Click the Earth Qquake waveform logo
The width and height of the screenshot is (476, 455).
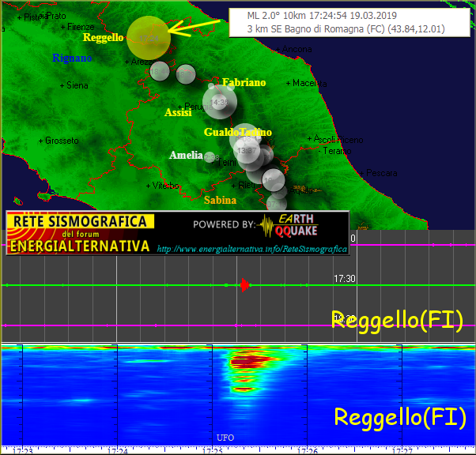[288, 225]
